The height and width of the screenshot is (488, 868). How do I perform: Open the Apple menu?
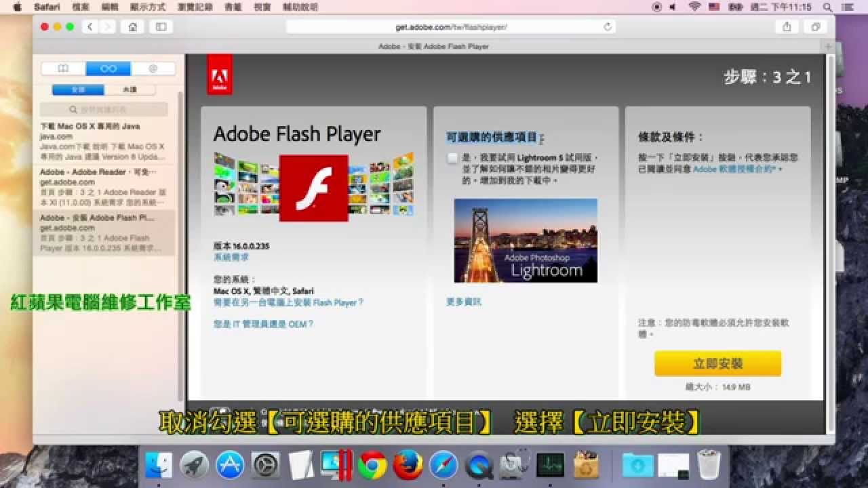(x=17, y=7)
